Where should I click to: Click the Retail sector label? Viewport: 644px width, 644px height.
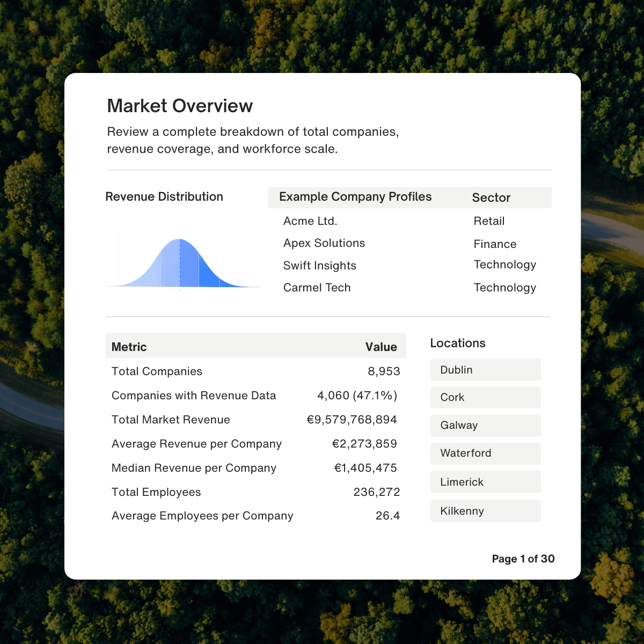point(488,221)
